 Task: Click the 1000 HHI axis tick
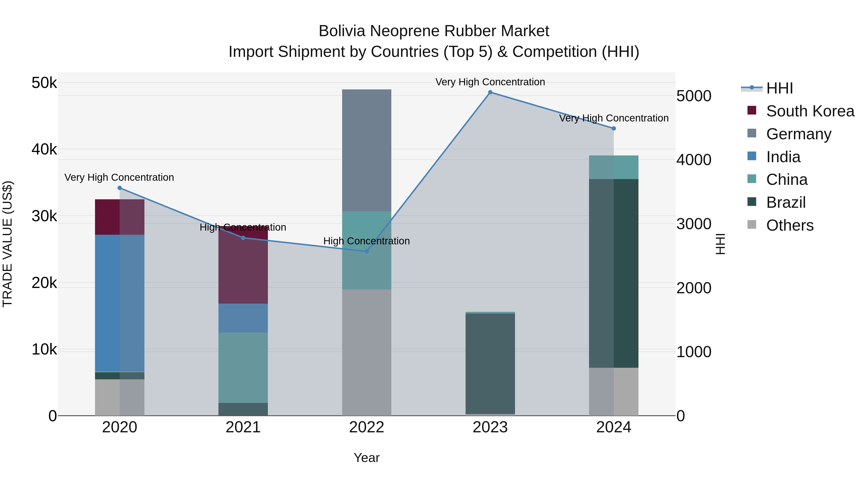694,352
